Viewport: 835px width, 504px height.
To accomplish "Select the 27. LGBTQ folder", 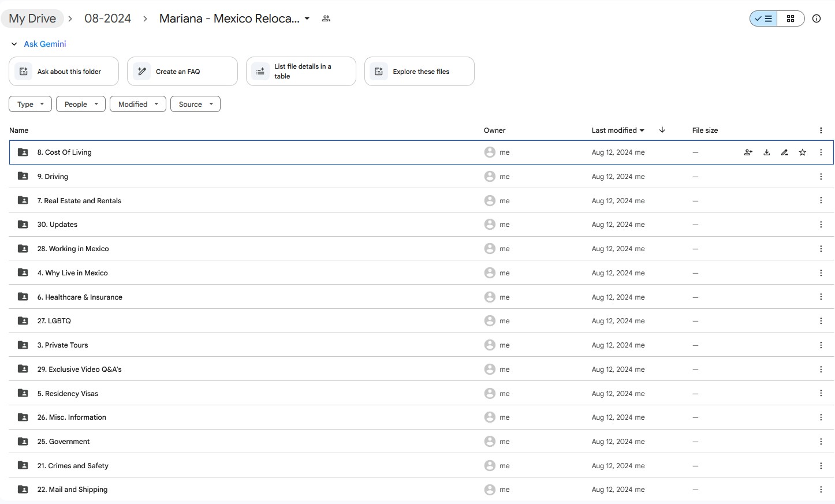I will pos(422,321).
